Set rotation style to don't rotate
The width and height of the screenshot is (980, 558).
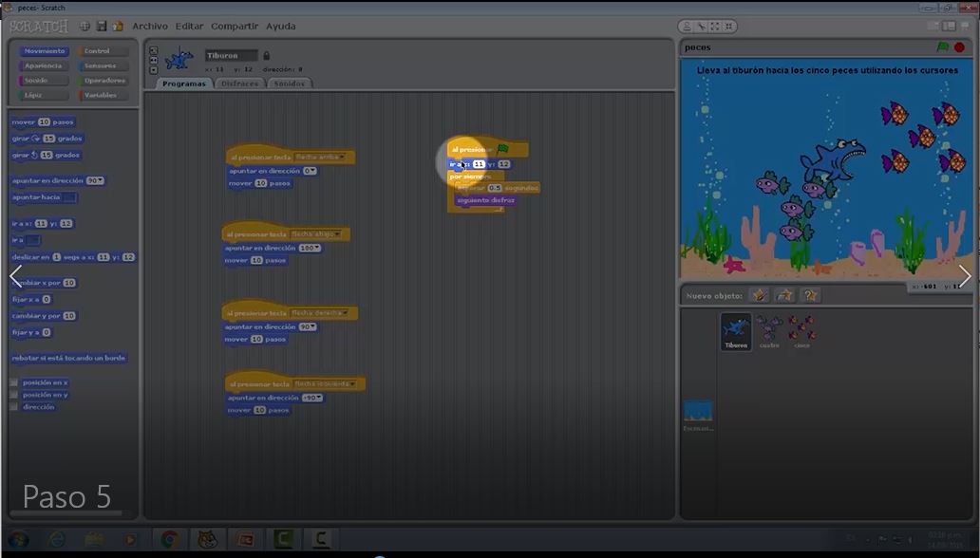pyautogui.click(x=154, y=69)
